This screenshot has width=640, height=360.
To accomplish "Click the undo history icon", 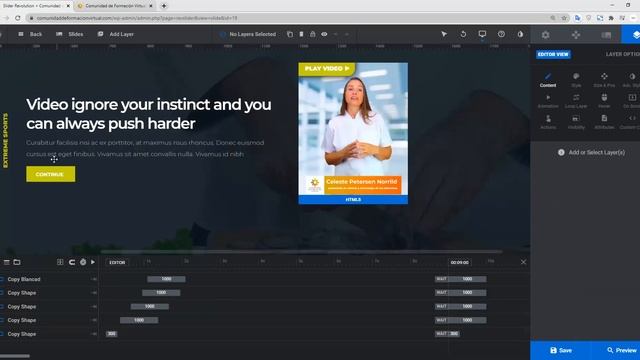I will 463,34.
